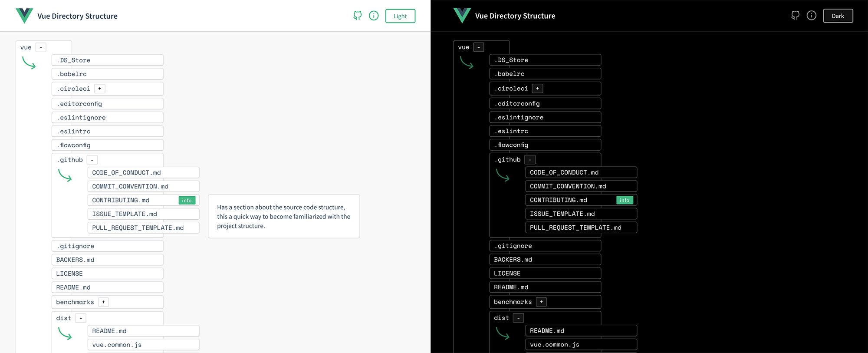This screenshot has height=353, width=868.
Task: Click the Vue logo in light panel
Action: [x=24, y=16]
